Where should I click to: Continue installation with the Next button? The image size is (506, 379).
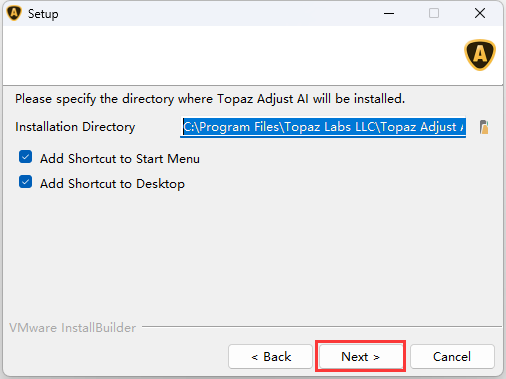(361, 357)
